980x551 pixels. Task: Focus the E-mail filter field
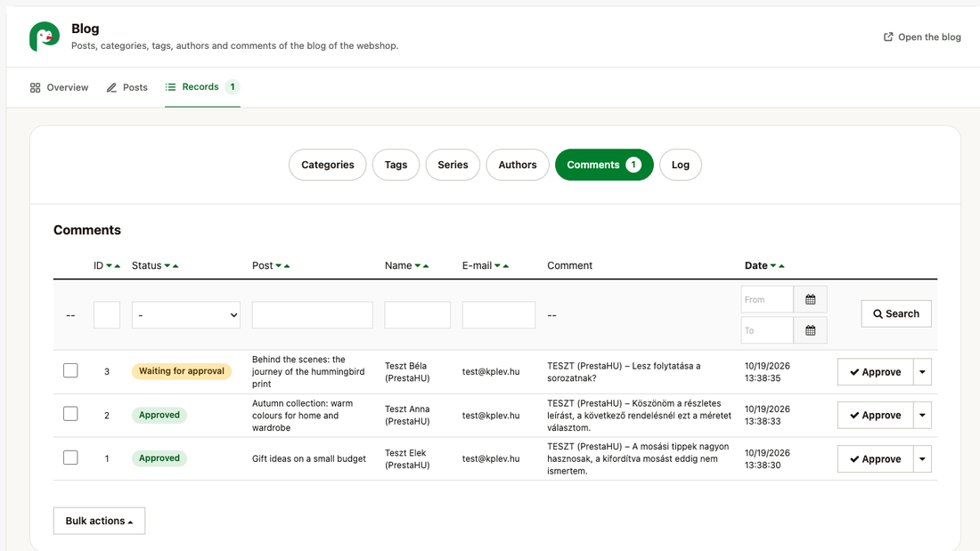click(x=499, y=315)
